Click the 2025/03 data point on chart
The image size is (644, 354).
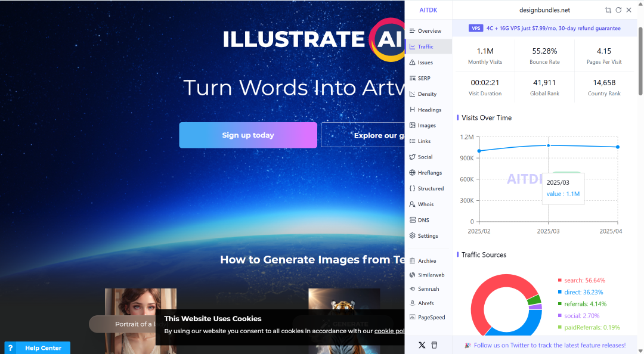pyautogui.click(x=549, y=145)
